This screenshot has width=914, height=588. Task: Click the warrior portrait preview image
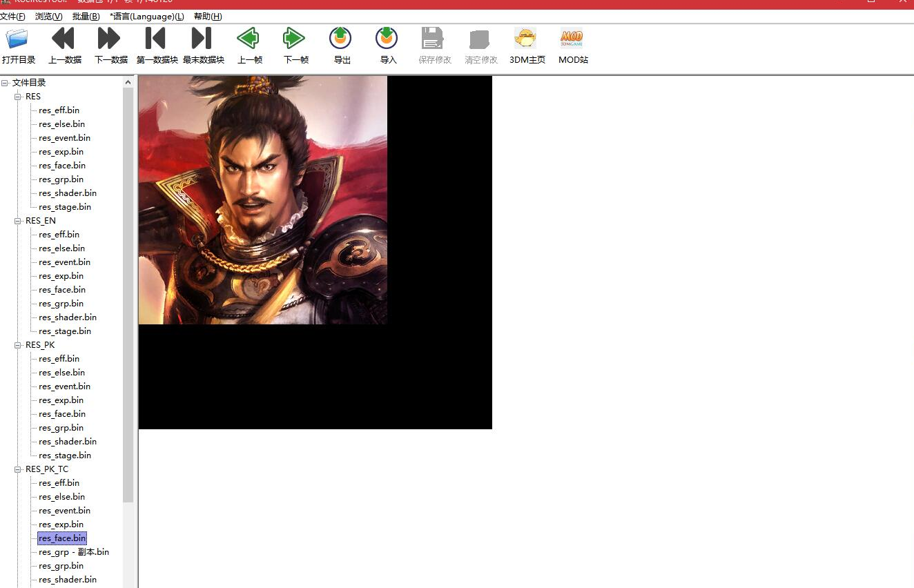(x=263, y=200)
